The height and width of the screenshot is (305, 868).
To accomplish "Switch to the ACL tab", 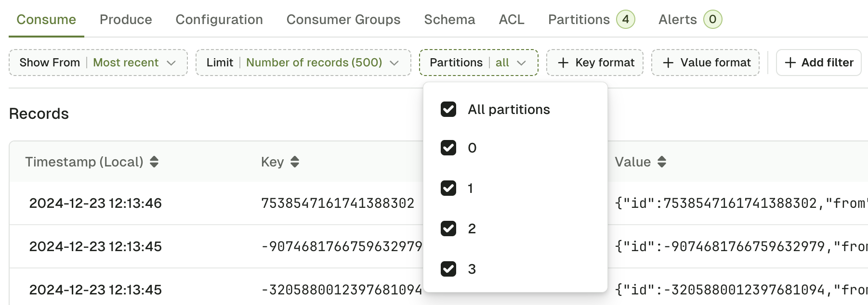I will [x=512, y=19].
